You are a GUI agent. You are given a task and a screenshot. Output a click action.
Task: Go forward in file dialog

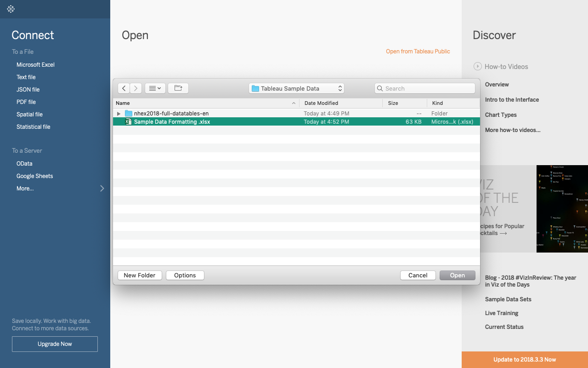136,88
